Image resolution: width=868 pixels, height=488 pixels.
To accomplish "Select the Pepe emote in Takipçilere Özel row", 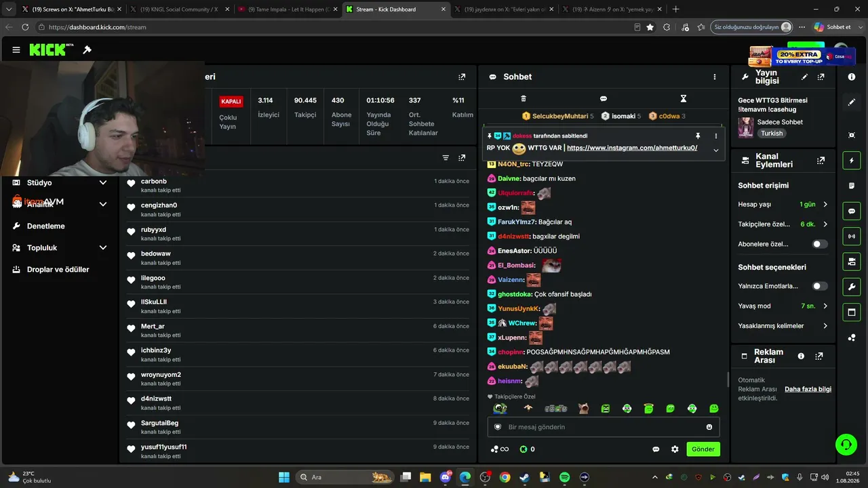I will [500, 409].
